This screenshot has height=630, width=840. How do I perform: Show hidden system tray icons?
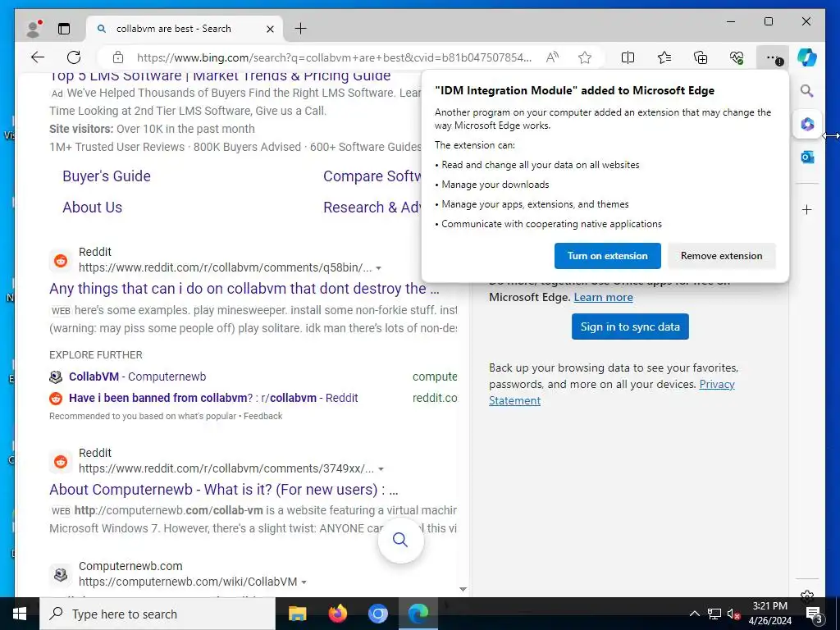click(x=694, y=614)
